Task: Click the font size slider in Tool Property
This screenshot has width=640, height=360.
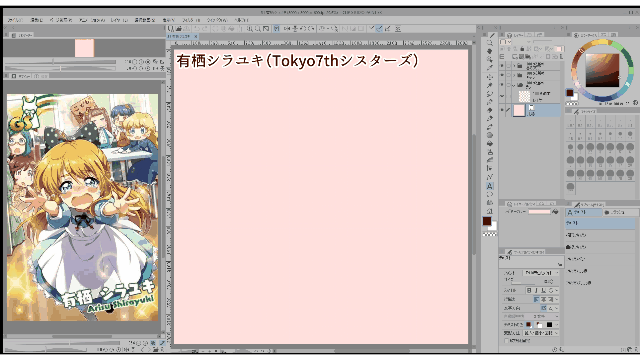Action: click(523, 283)
